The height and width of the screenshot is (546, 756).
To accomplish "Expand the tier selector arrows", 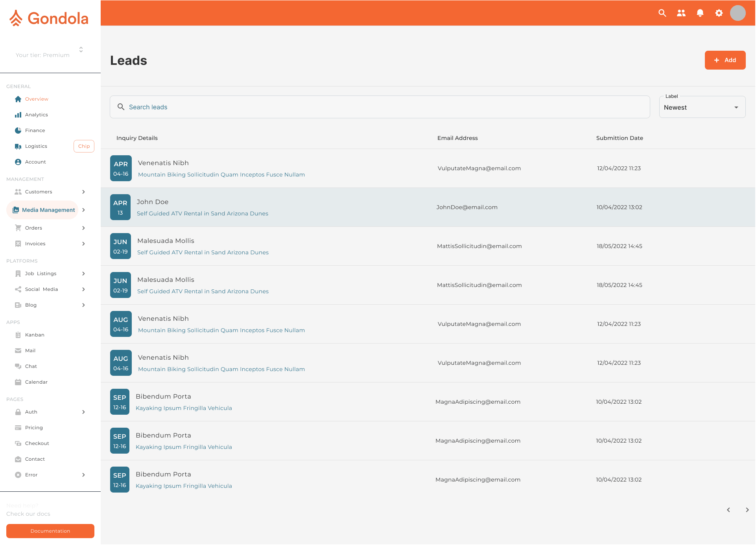I will [x=81, y=50].
